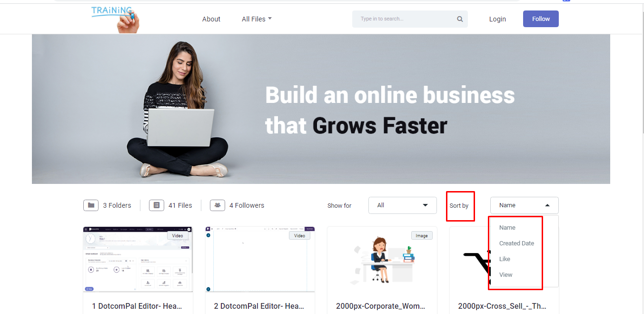Click the Training logo
Screen dimensions: 644x314
tap(115, 19)
